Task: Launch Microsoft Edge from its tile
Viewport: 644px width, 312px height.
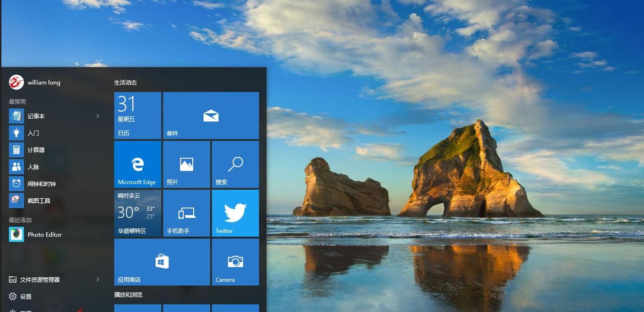Action: [x=137, y=165]
